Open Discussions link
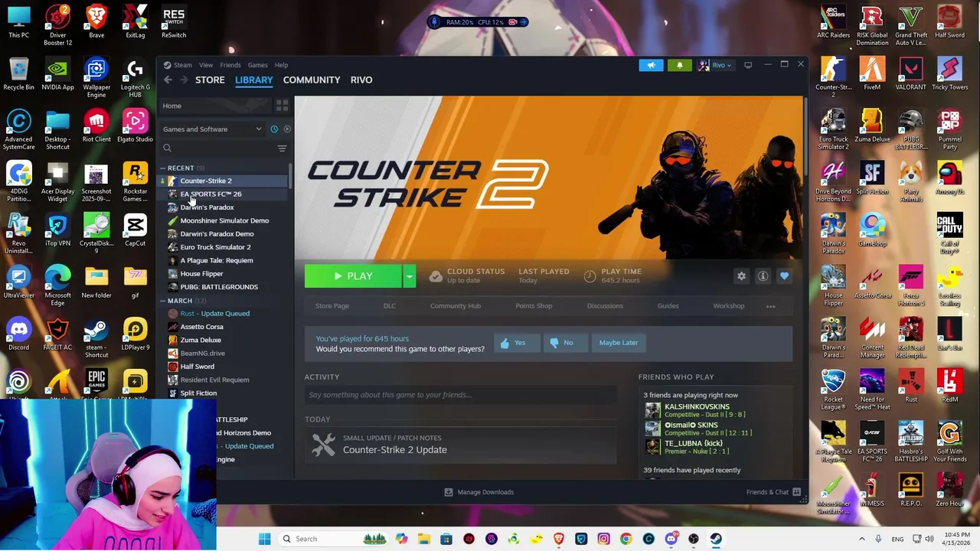The image size is (980, 551). [605, 306]
